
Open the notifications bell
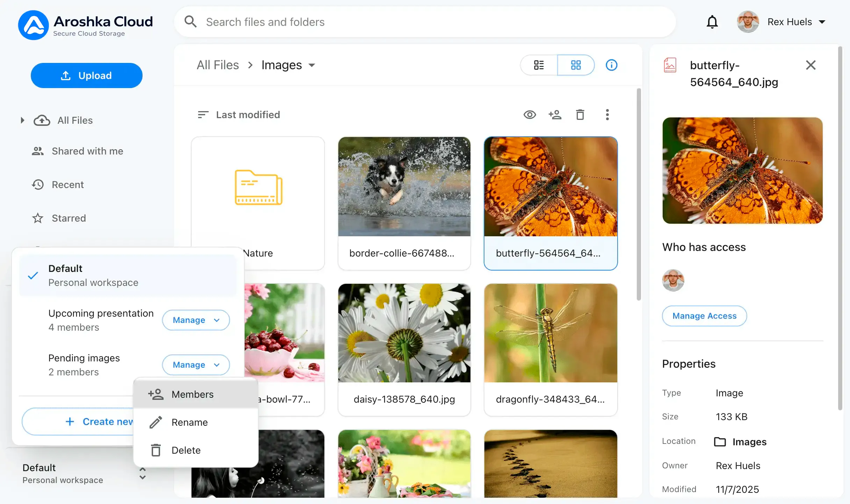coord(712,22)
